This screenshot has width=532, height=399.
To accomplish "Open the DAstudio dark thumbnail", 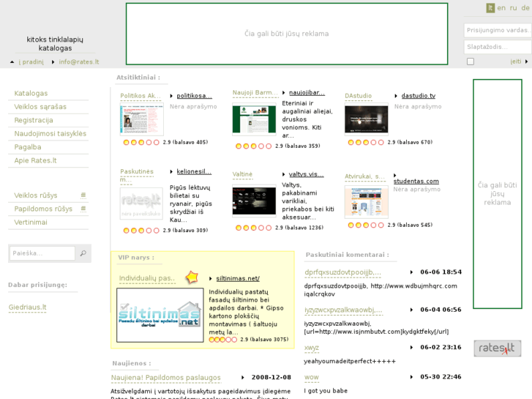I will pos(367,119).
